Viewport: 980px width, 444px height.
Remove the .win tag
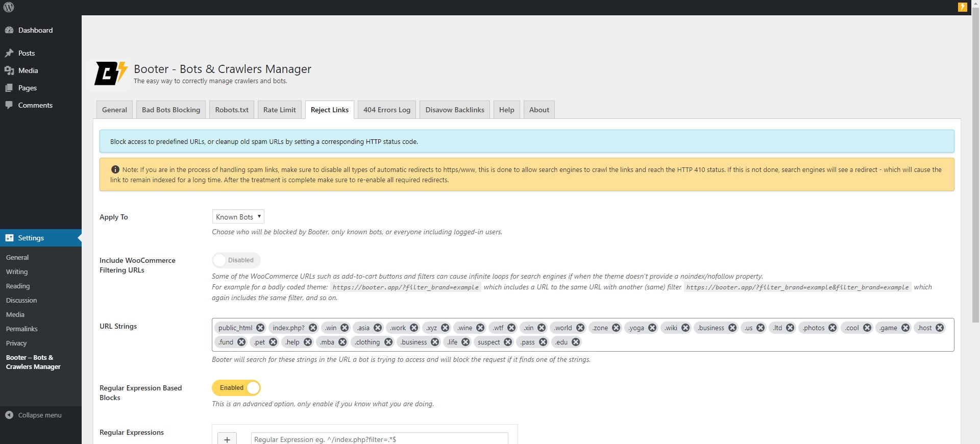[x=345, y=328]
